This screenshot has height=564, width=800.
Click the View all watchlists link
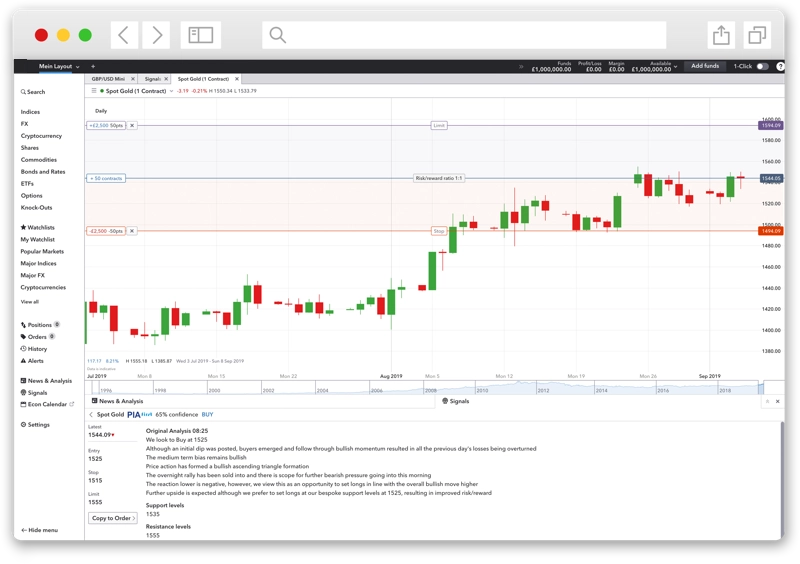(29, 302)
